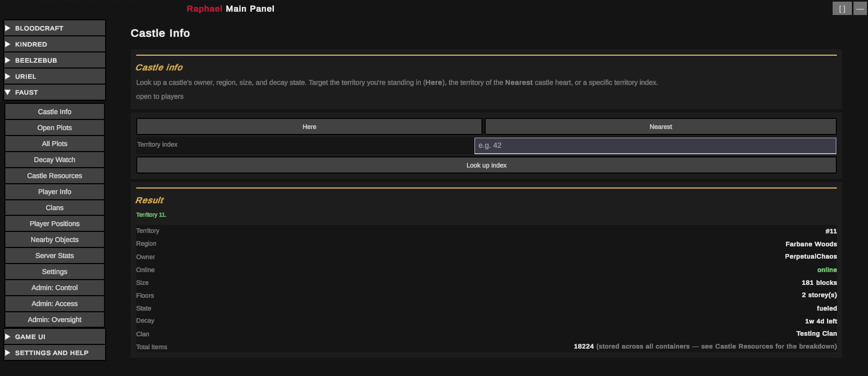Click the total items value 18224

pos(584,347)
